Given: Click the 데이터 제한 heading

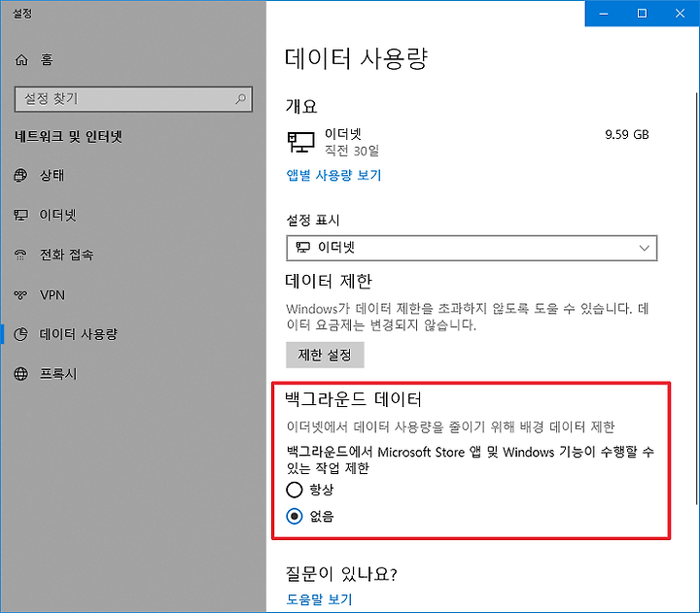Looking at the screenshot, I should [x=329, y=281].
